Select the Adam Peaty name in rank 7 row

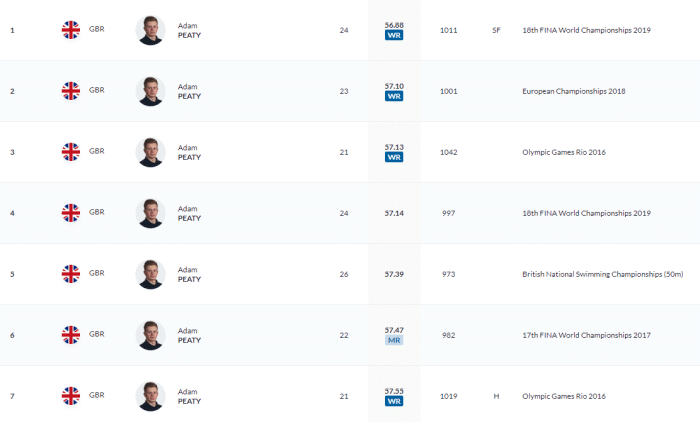pos(189,395)
